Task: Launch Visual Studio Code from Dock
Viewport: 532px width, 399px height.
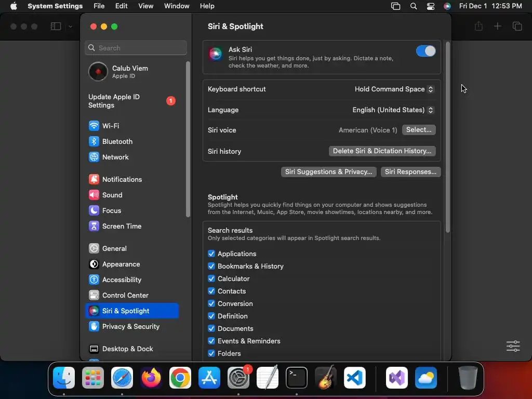Action: [x=355, y=378]
